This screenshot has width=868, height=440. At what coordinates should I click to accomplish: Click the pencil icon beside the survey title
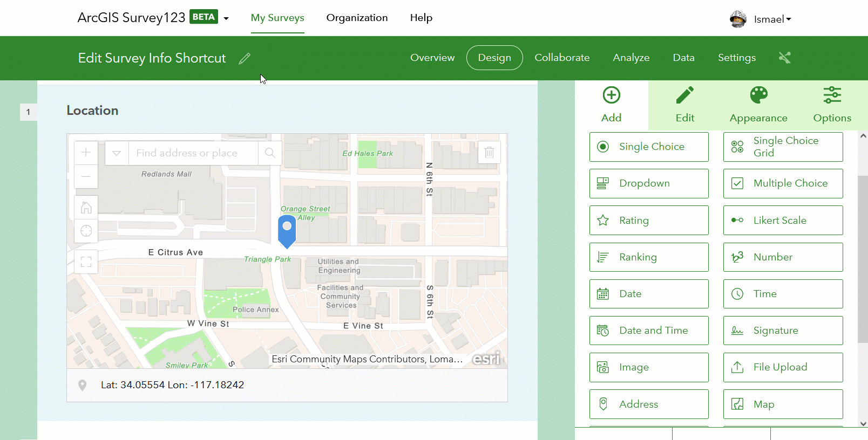pyautogui.click(x=245, y=58)
